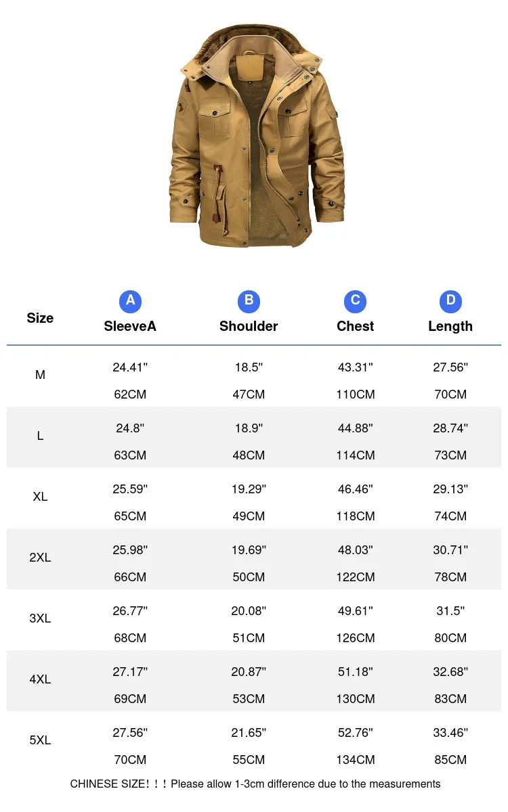
Task: Click the blue circle D icon
Action: [450, 301]
